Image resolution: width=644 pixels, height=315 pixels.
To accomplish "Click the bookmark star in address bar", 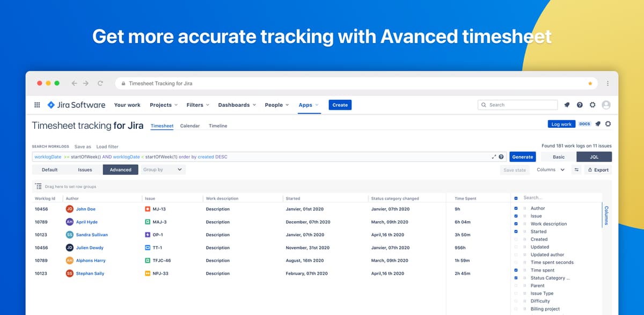I will pos(590,83).
